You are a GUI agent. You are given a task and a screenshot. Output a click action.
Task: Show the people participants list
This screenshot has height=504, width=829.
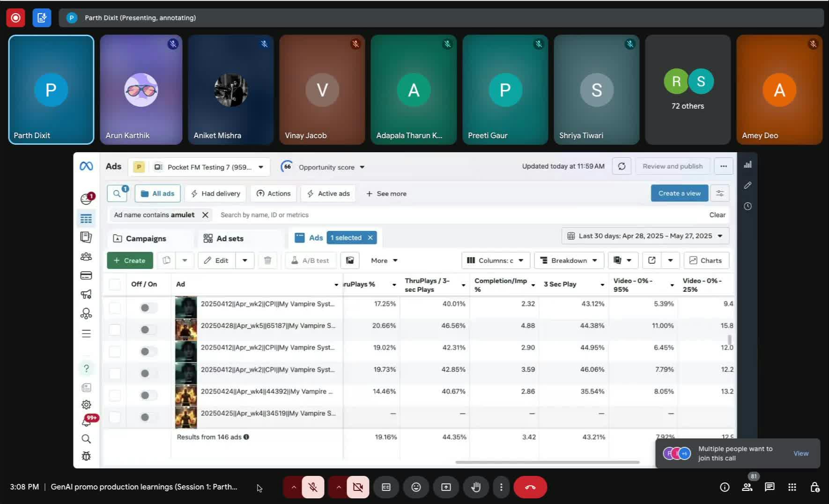coord(747,487)
